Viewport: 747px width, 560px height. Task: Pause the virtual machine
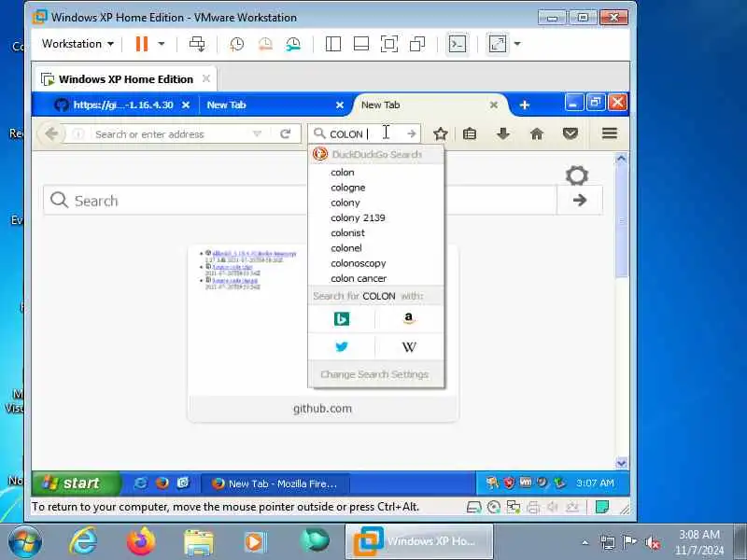click(142, 44)
